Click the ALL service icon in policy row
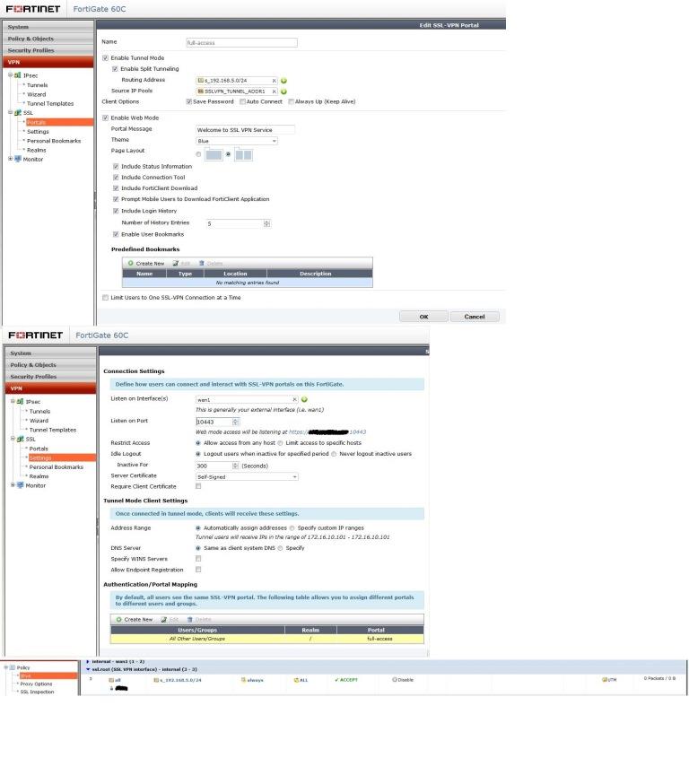 tap(296, 680)
